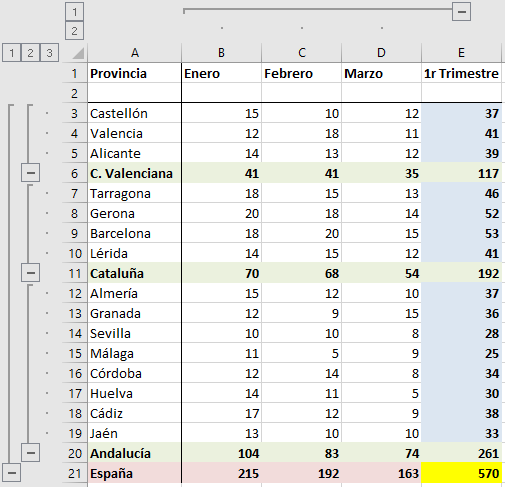
Task: Select row 11 header
Action: 75,273
